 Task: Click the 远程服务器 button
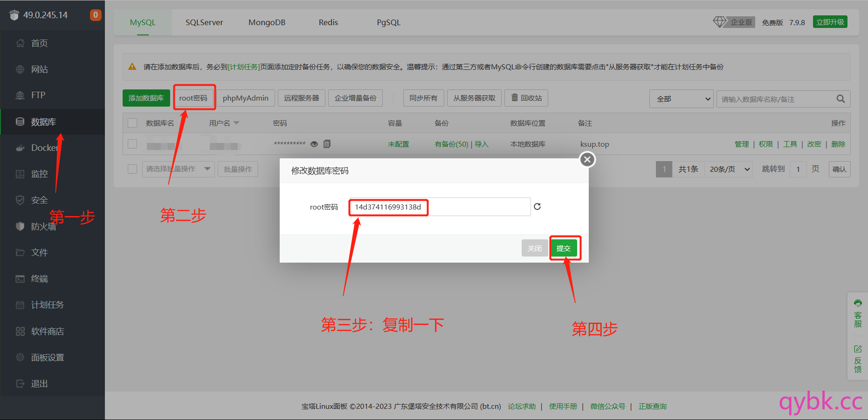302,98
